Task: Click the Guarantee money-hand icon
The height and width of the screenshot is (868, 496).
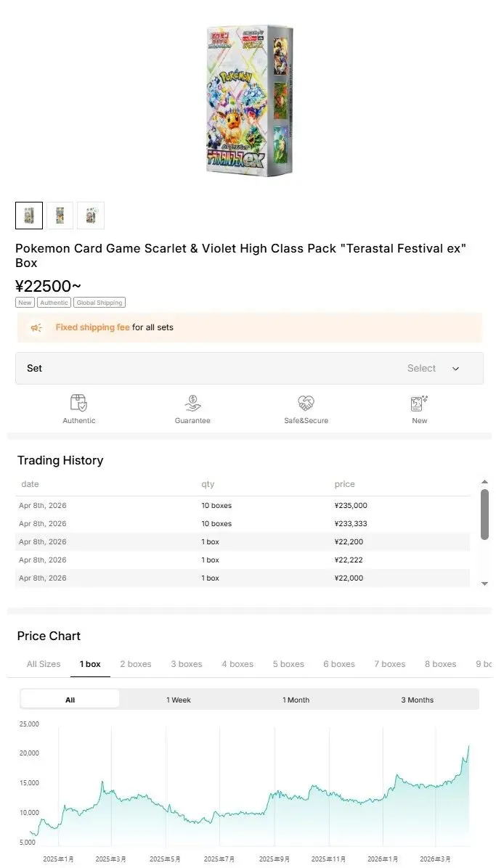Action: coord(192,404)
